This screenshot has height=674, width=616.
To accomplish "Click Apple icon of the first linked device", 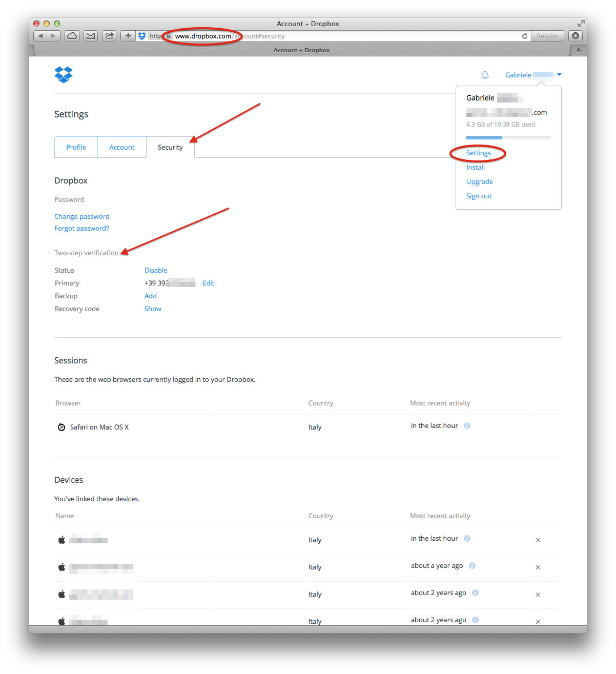I will [x=61, y=540].
